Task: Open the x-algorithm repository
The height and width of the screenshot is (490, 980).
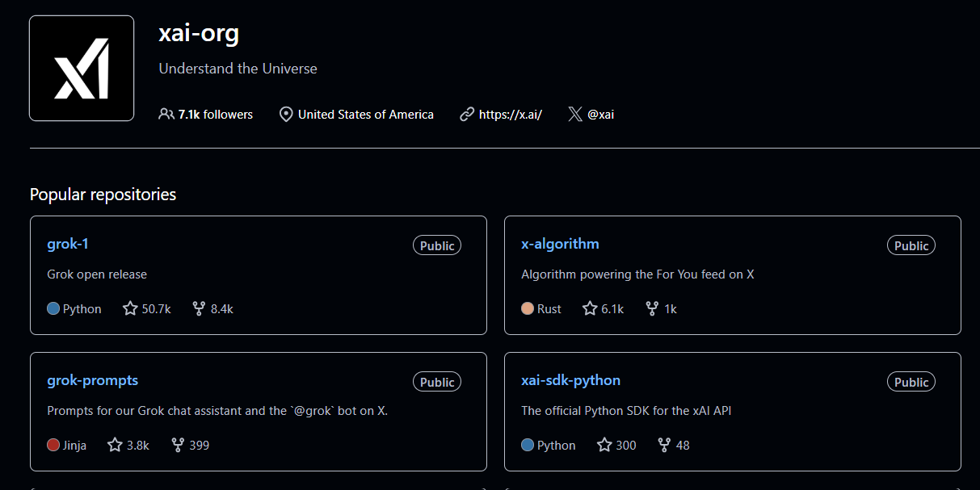Action: click(x=561, y=244)
